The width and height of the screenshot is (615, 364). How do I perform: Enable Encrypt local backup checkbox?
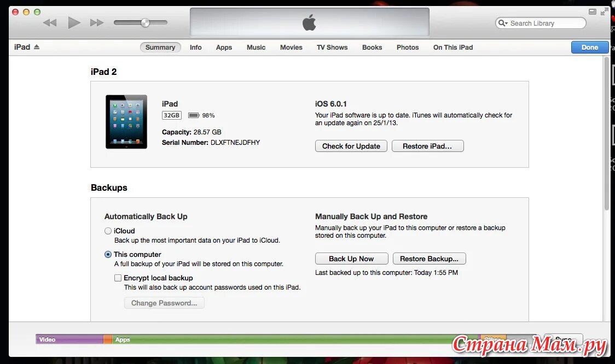tap(118, 278)
